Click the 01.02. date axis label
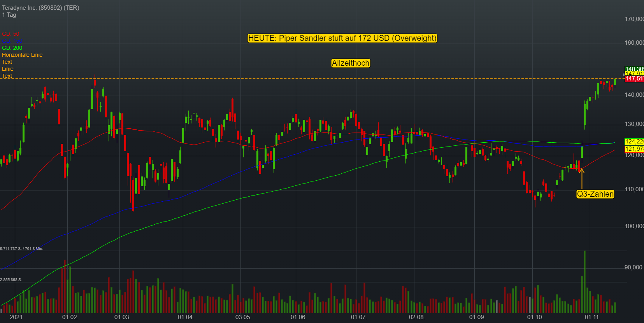Screen dimensions: 644x323 [x=70, y=317]
